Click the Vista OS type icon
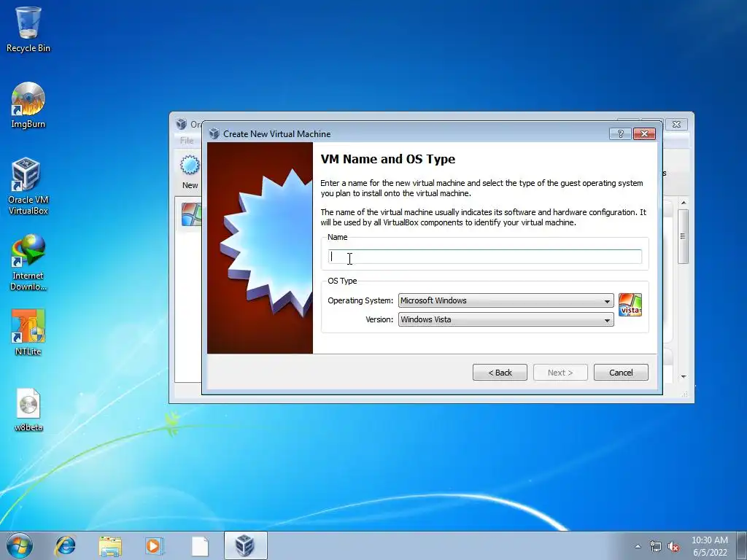The height and width of the screenshot is (560, 747). click(630, 305)
